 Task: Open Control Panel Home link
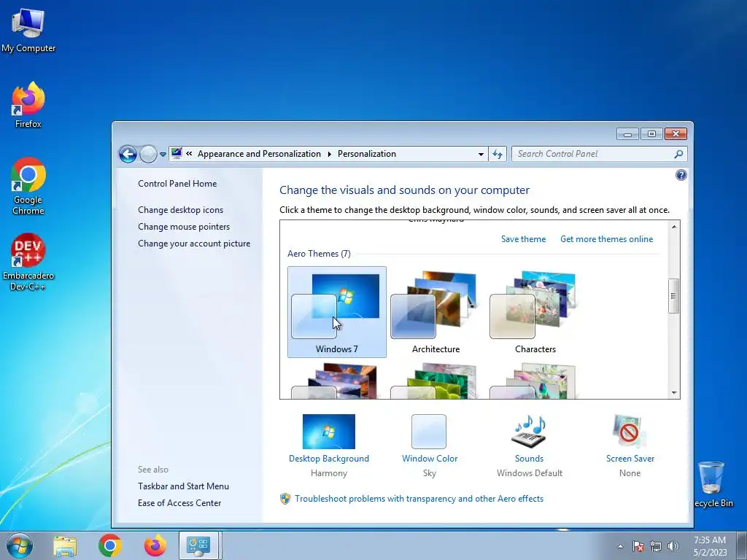[177, 183]
